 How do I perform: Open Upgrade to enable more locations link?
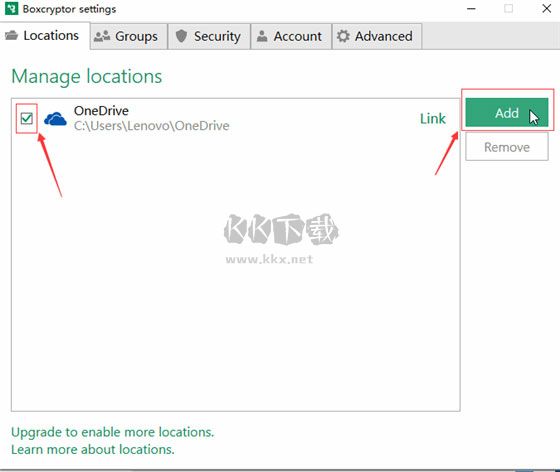(112, 432)
